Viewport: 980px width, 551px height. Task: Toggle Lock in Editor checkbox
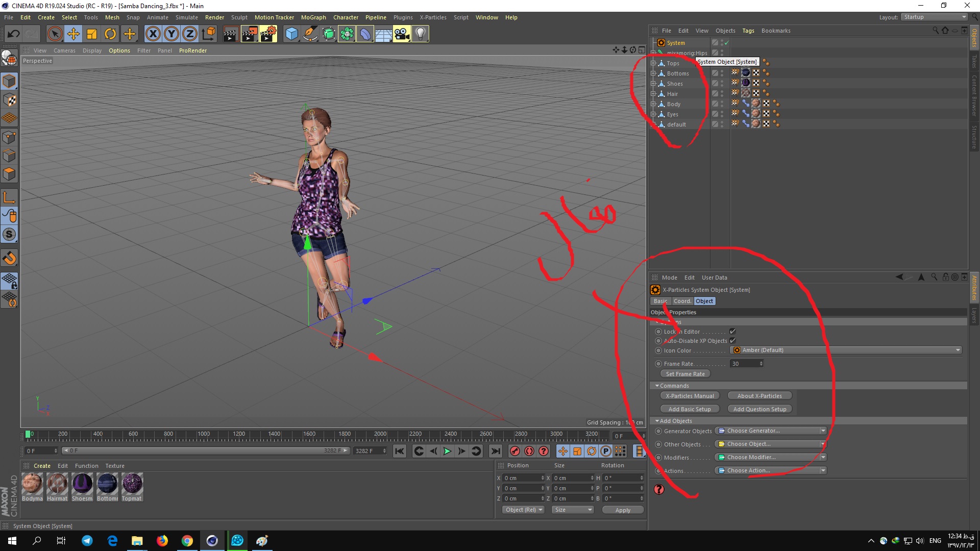(732, 331)
